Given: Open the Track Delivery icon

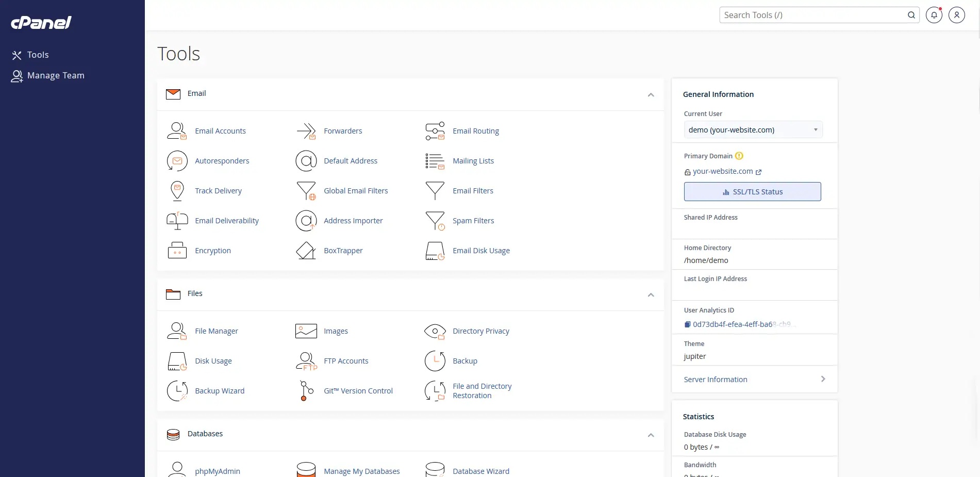Looking at the screenshot, I should tap(177, 191).
